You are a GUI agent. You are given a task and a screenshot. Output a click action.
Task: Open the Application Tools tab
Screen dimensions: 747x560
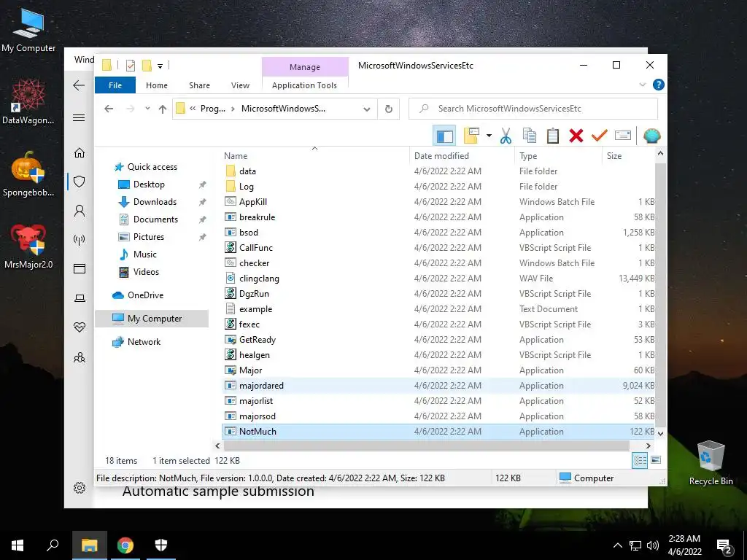point(304,85)
